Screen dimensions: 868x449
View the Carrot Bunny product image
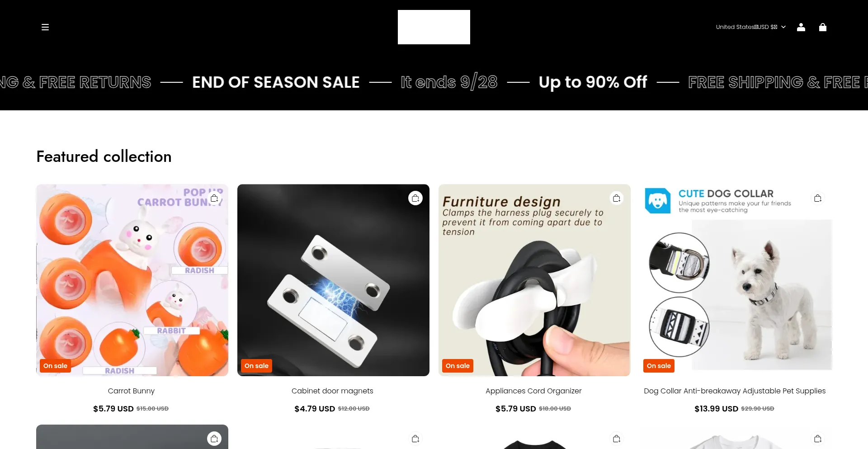132,280
